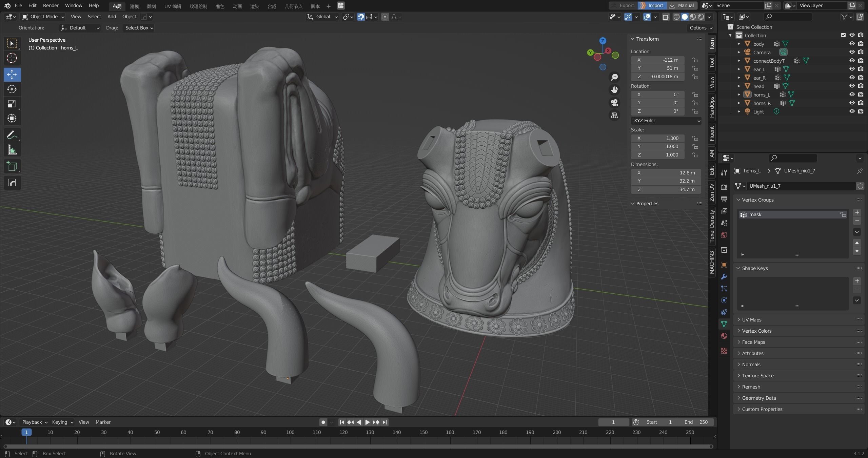
Task: Select the Scale tool
Action: click(x=12, y=104)
